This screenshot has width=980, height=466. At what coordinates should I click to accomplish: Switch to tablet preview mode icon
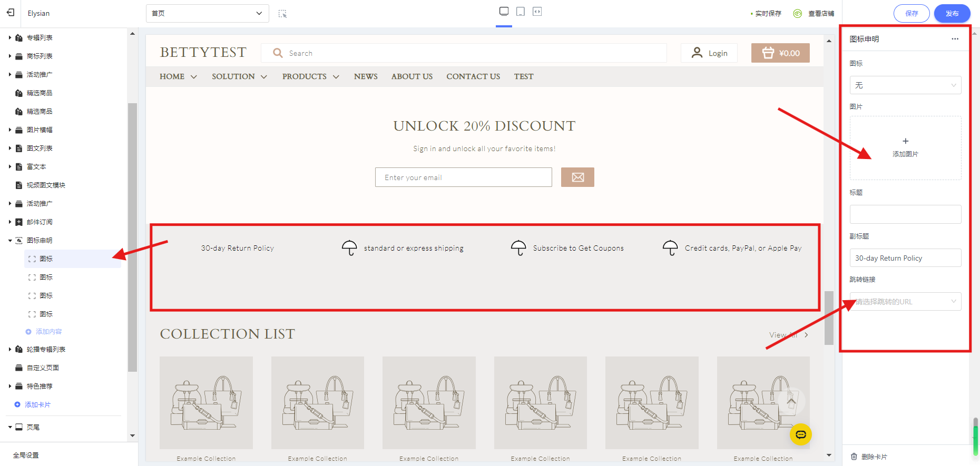click(521, 12)
